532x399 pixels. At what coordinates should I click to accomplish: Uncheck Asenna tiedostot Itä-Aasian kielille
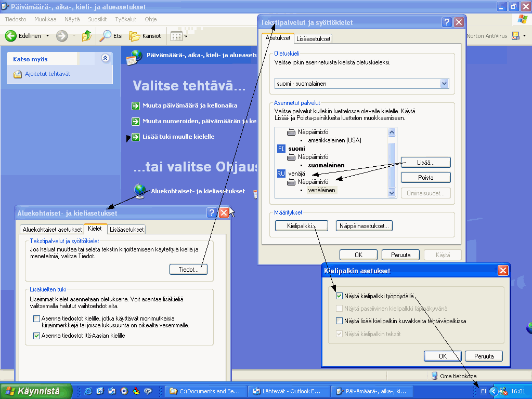click(x=36, y=336)
